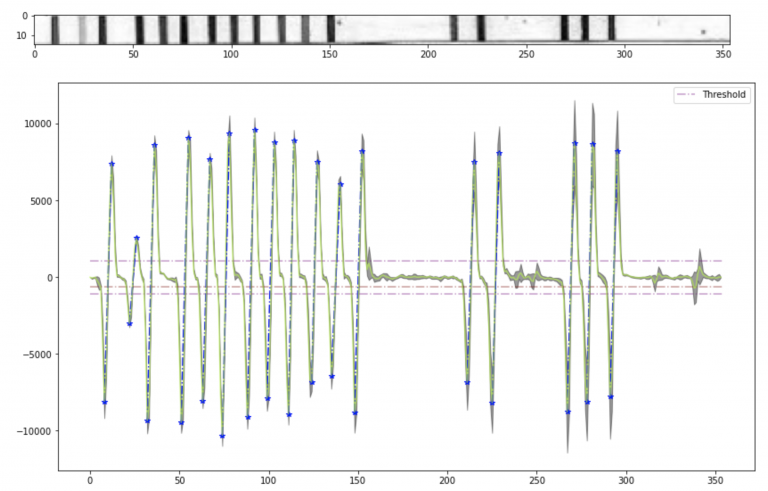Click the 100 tick label on the signal plot x-axis

[268, 480]
